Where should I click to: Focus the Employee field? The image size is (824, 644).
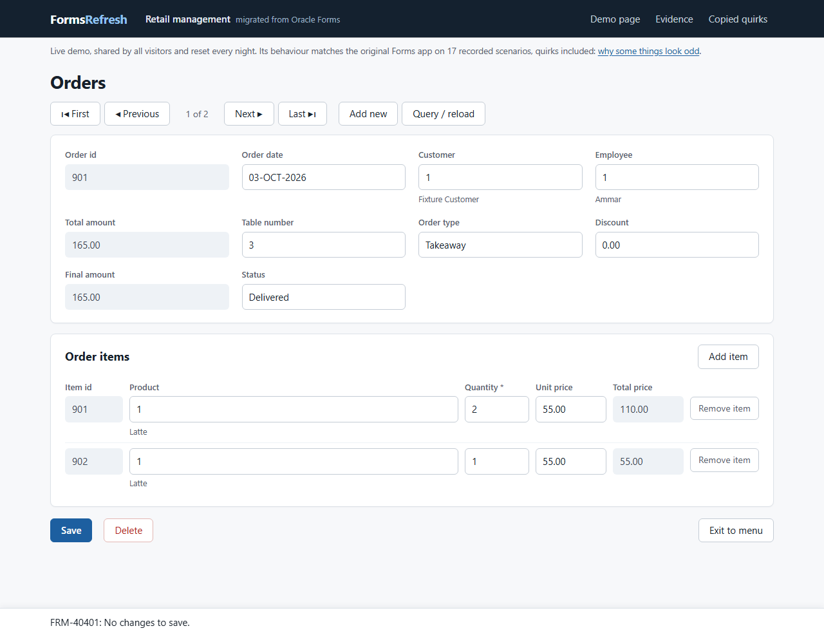pyautogui.click(x=677, y=177)
